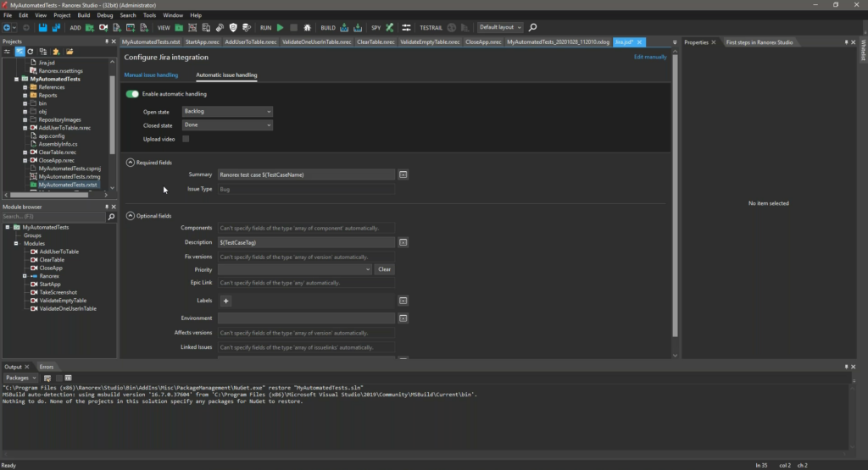Click the green Run play button

(x=280, y=27)
